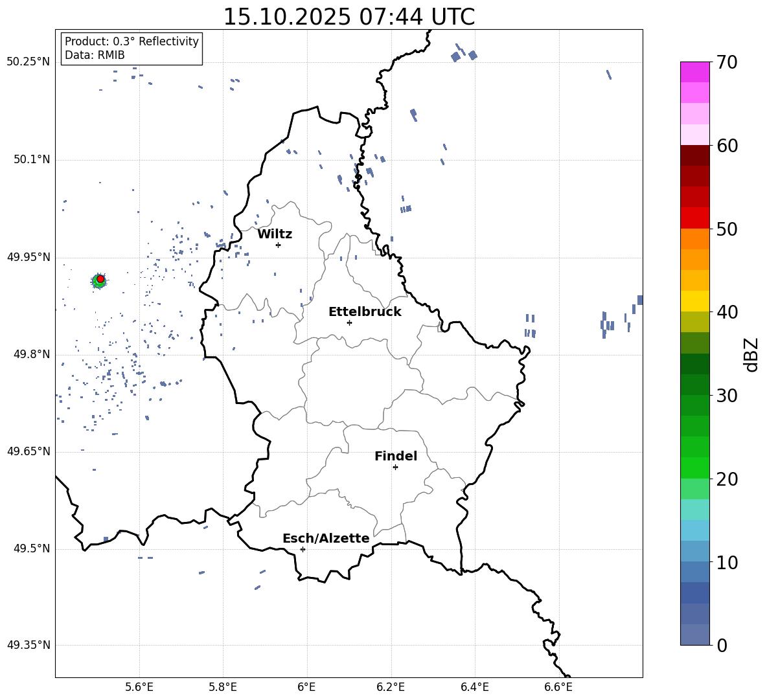Click the 5.6°E longitude label
The image size is (767, 700).
(139, 687)
